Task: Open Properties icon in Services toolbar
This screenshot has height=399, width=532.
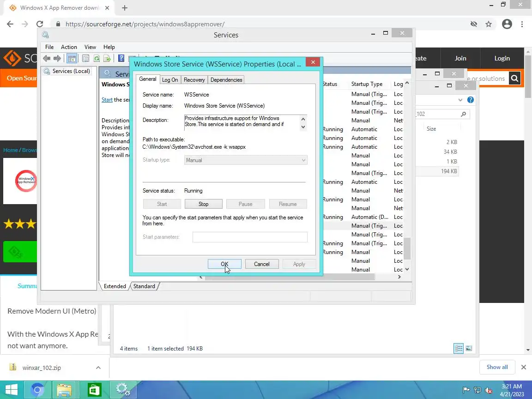Action: (85, 58)
